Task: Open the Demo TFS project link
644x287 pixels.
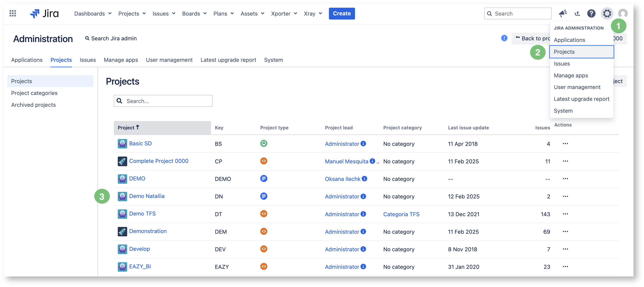Action: click(142, 214)
